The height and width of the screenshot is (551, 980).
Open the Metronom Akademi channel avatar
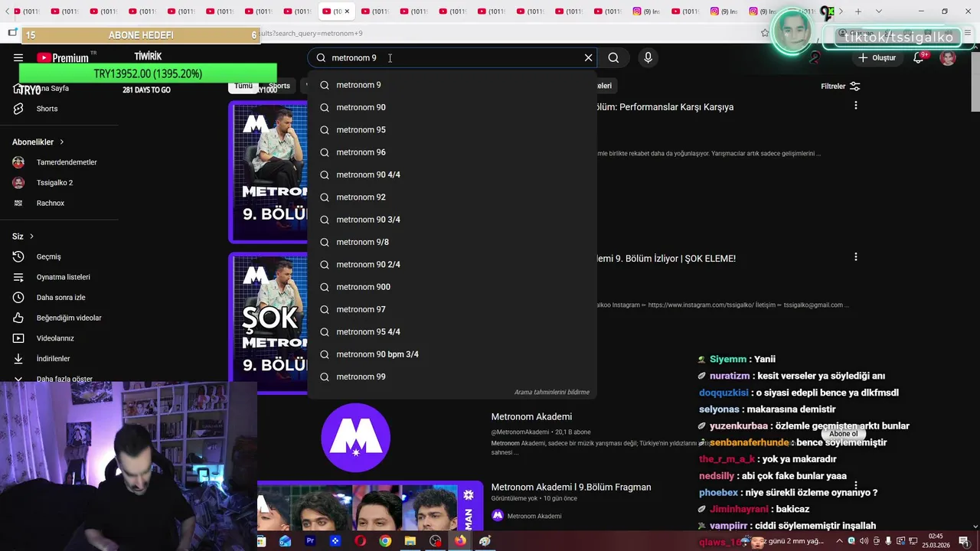coord(355,438)
